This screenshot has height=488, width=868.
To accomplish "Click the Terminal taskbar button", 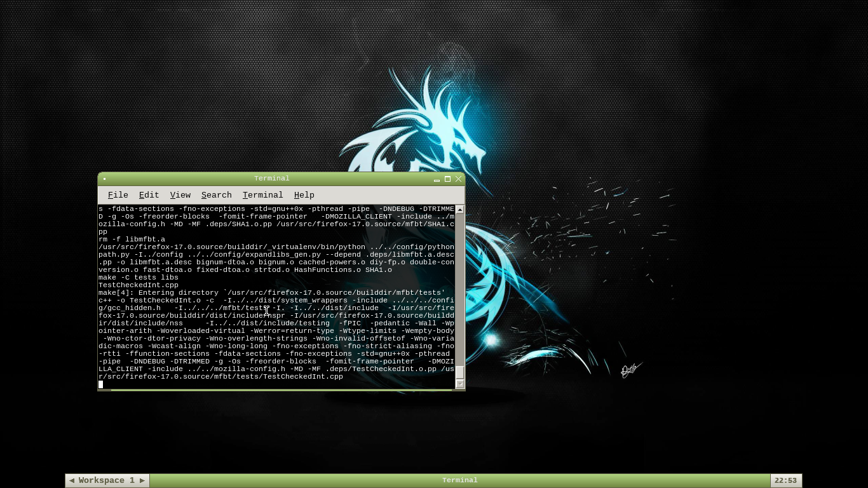I will (459, 480).
